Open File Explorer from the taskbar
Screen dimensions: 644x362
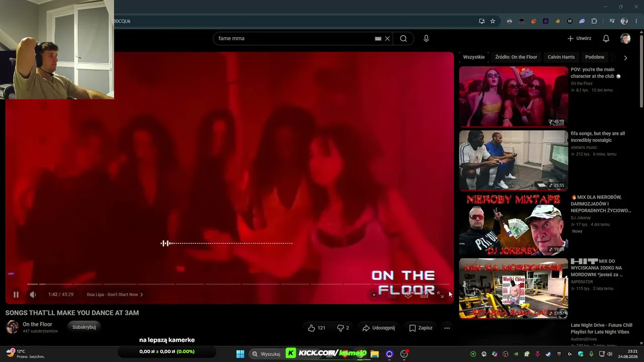pyautogui.click(x=374, y=354)
